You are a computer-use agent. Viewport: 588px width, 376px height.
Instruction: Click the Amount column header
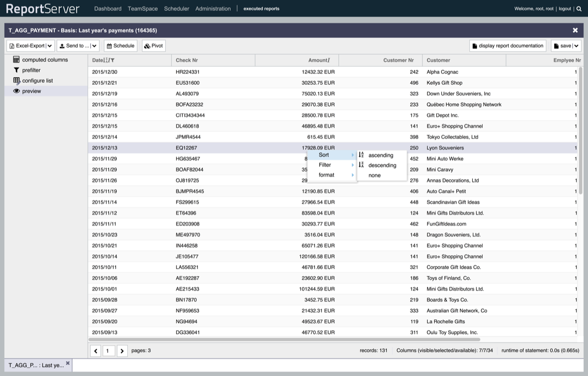[297, 60]
